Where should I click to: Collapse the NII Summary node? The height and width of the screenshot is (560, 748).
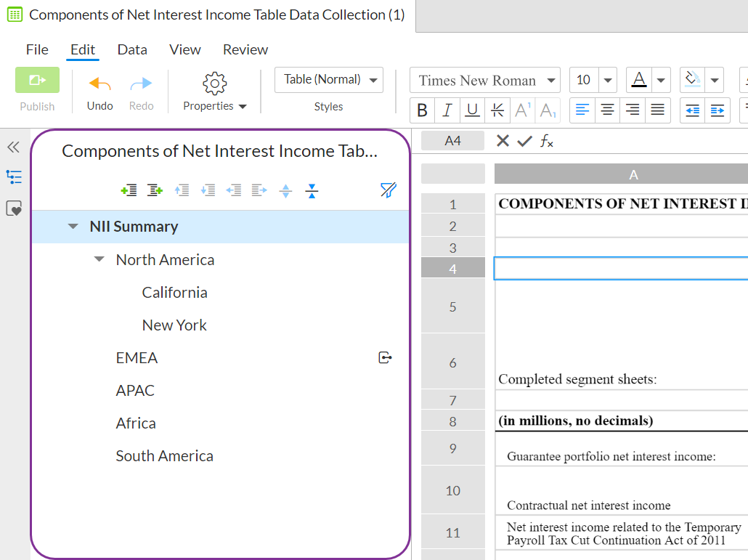pyautogui.click(x=73, y=226)
